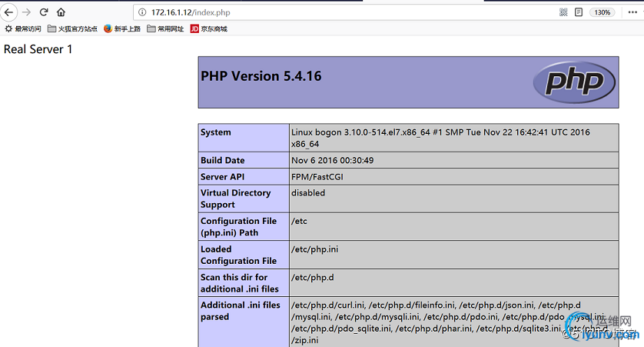Click the System row label
This screenshot has width=644, height=347.
[216, 132]
